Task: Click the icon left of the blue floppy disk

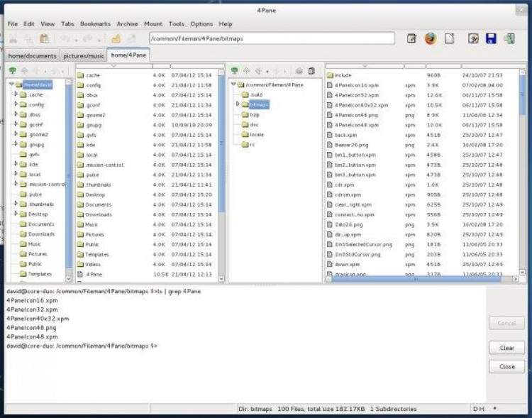Action: (473, 38)
